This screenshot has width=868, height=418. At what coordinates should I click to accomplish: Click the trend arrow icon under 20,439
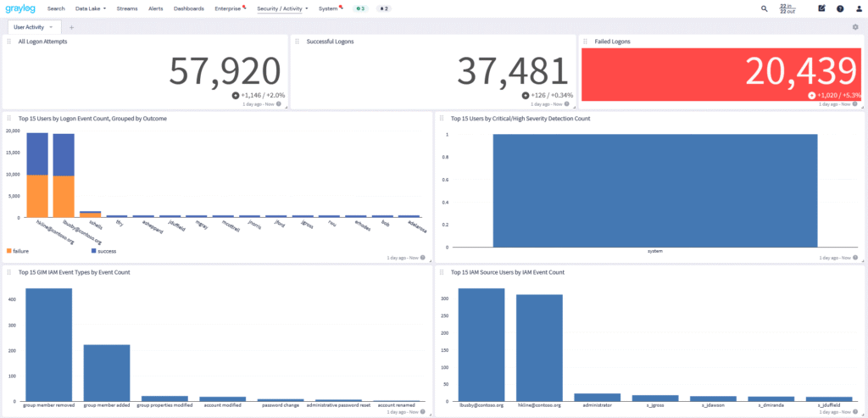(811, 95)
